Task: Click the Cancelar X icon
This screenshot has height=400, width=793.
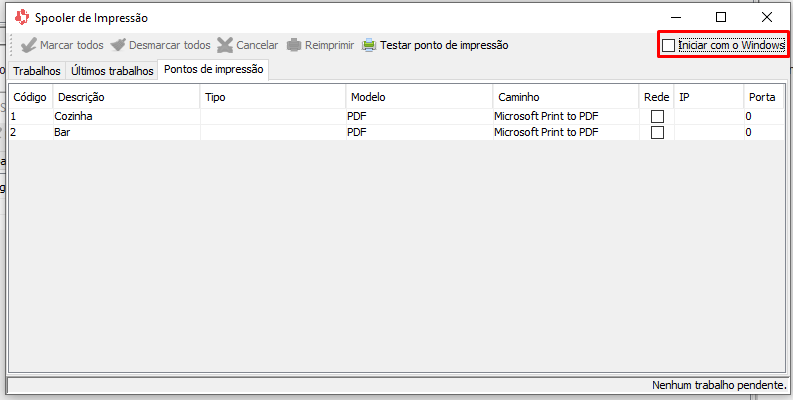Action: [x=225, y=45]
